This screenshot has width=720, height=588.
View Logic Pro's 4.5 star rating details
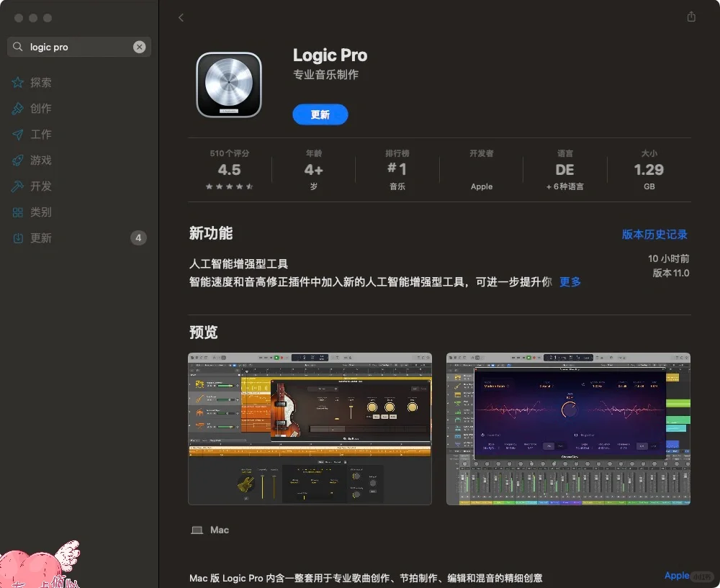(229, 170)
